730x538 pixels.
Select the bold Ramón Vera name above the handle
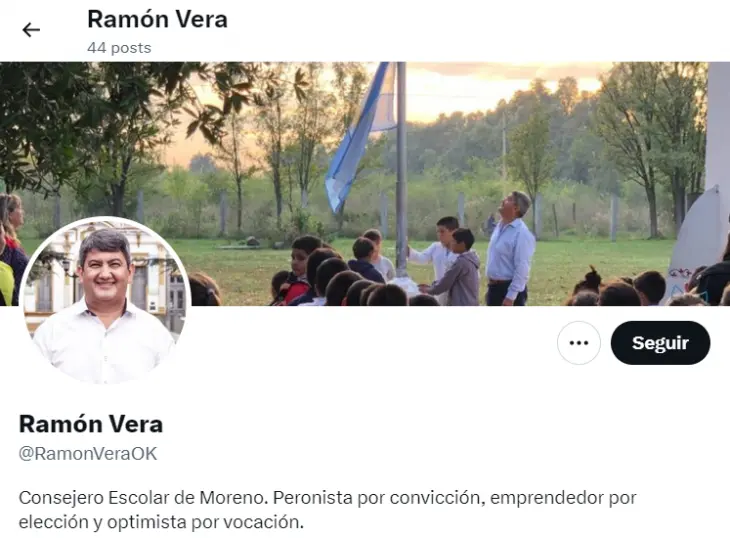91,424
